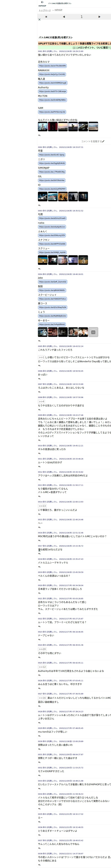Open the YouTube link under SAM
This screenshot has height=868, width=111.
pyautogui.click(x=52, y=112)
